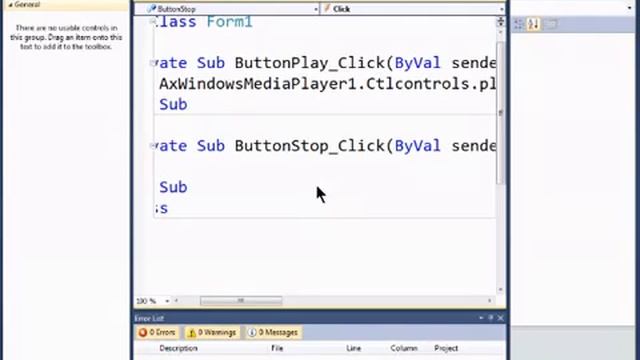Screen dimensions: 640x360
Task: Toggle the 0 Errors filter
Action: coord(157,332)
